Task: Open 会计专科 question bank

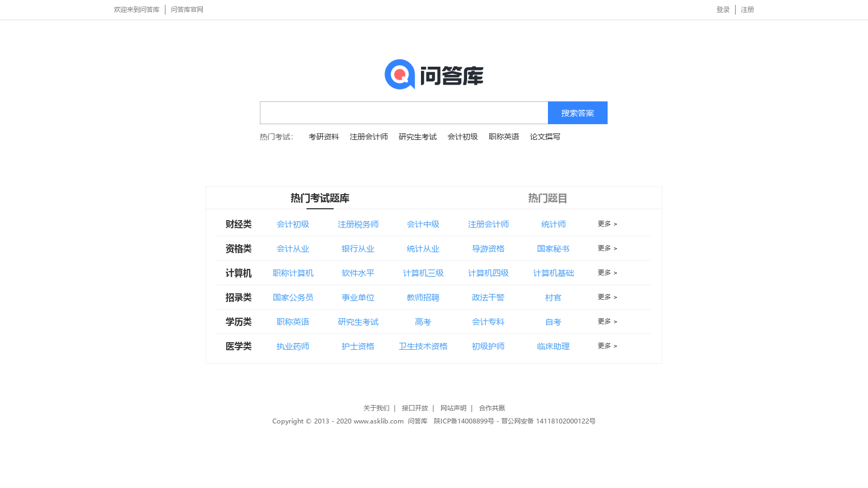Action: coord(488,322)
